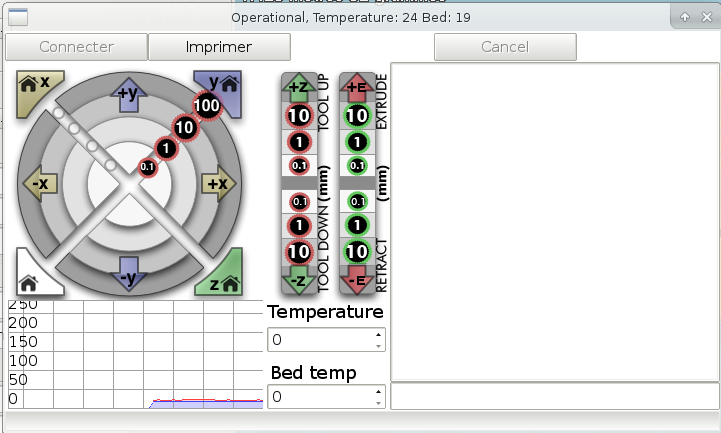Screen dimensions: 721x433
Task: Select the 10 mm XY jog distance marker
Action: pyautogui.click(x=185, y=127)
